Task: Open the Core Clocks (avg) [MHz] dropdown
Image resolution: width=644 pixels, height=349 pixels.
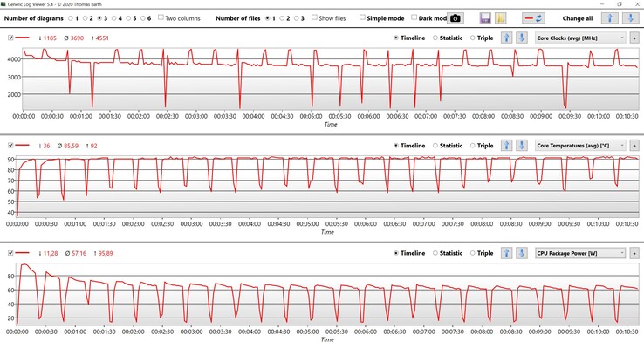Action: pyautogui.click(x=579, y=38)
